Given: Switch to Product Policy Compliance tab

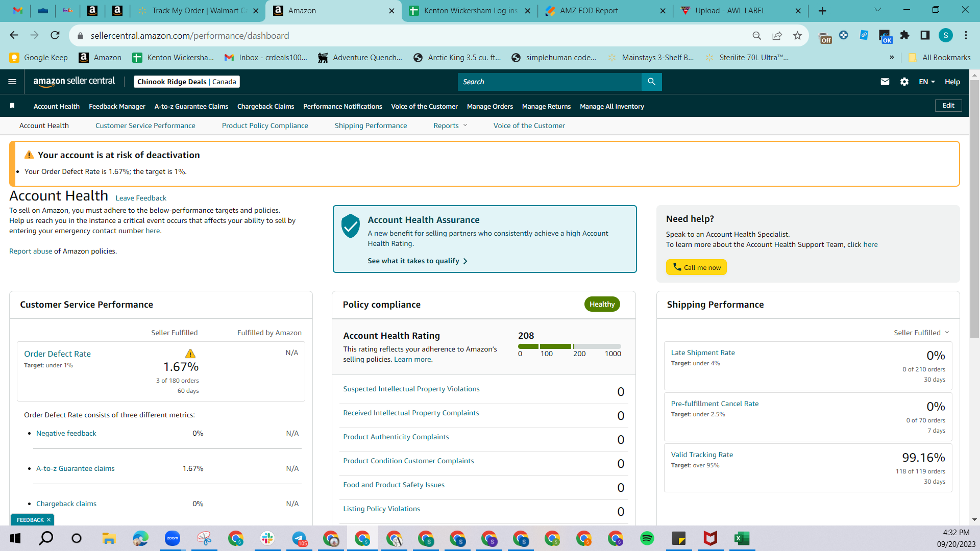Looking at the screenshot, I should click(x=265, y=126).
